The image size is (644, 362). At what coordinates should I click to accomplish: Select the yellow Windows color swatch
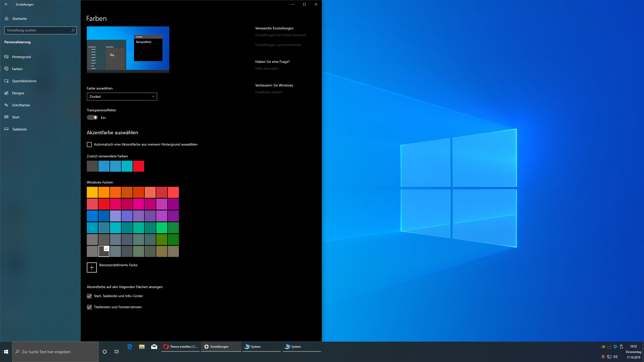(x=92, y=192)
